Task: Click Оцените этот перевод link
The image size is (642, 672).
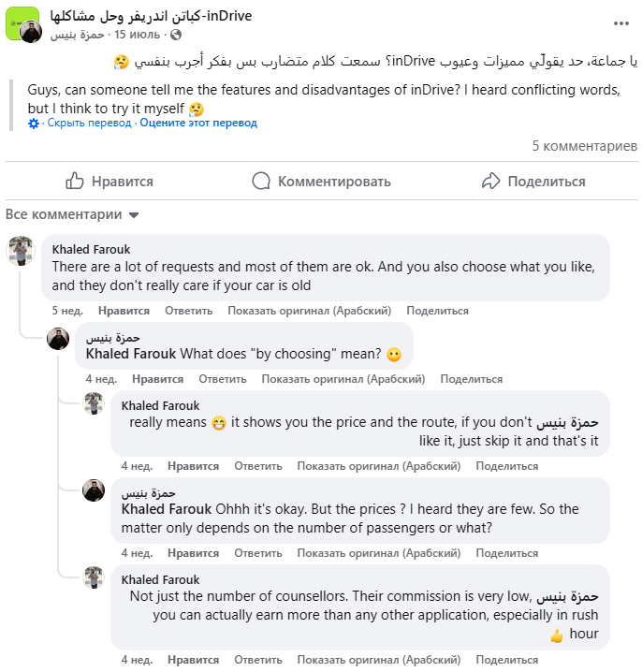Action: (198, 123)
